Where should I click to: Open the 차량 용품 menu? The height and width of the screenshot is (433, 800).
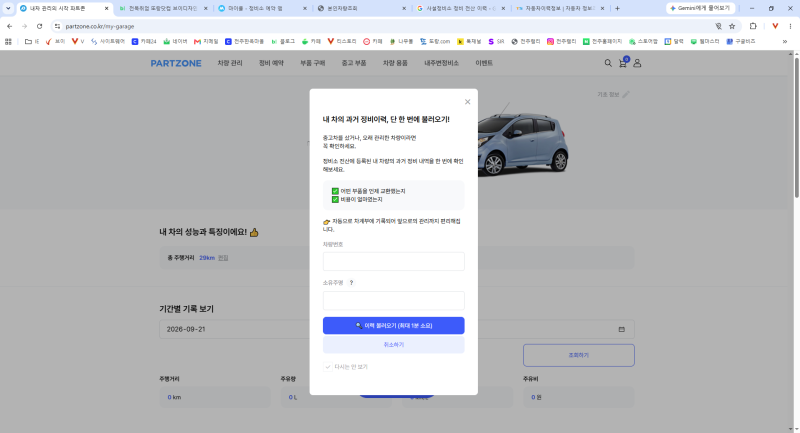click(395, 63)
